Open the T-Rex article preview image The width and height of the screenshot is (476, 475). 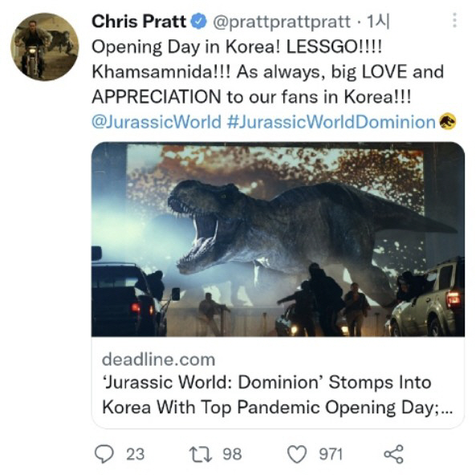pyautogui.click(x=278, y=239)
